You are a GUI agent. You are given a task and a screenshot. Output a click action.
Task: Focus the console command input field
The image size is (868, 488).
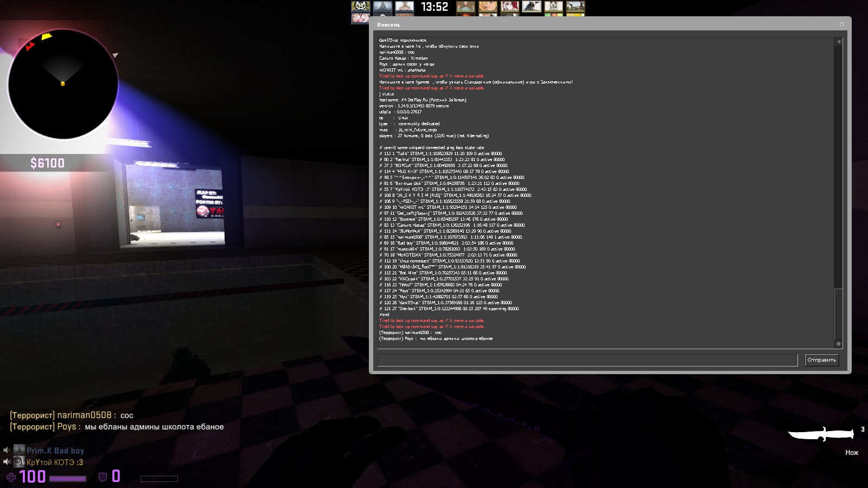point(587,360)
